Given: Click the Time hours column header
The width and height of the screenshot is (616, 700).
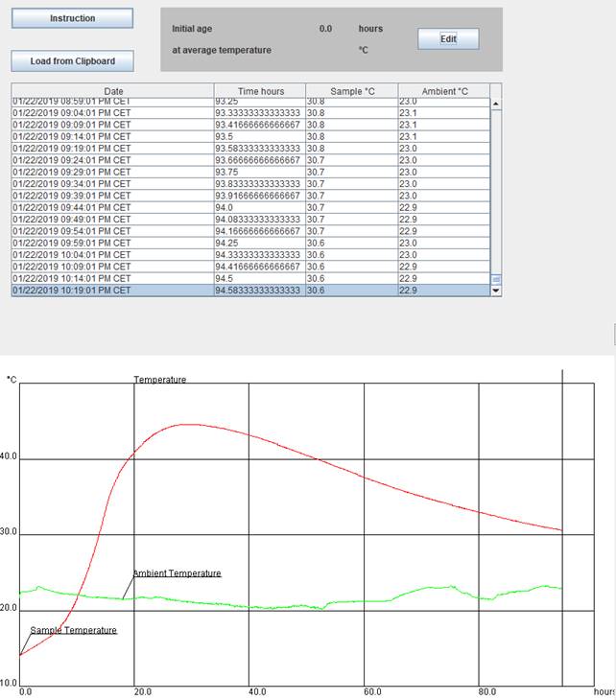Looking at the screenshot, I should coord(259,91).
